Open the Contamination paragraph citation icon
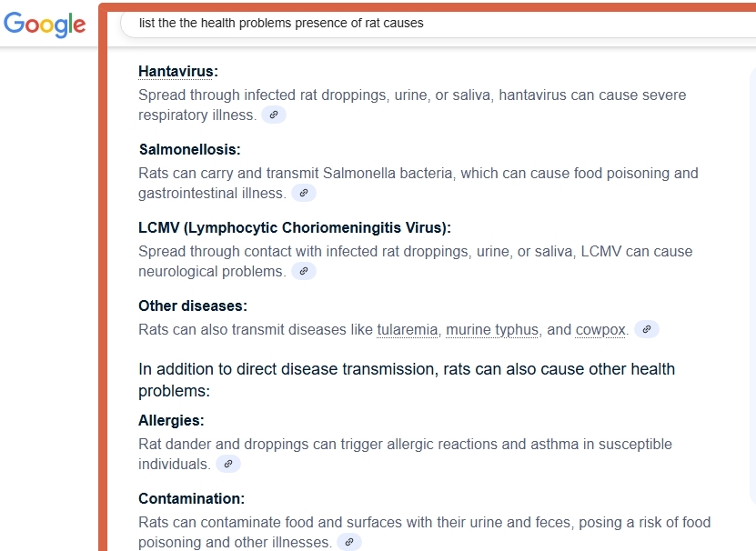 (x=348, y=543)
